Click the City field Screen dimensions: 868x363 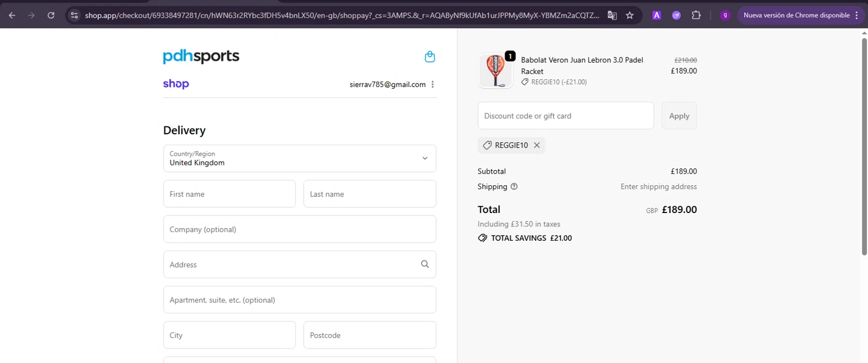pyautogui.click(x=229, y=335)
